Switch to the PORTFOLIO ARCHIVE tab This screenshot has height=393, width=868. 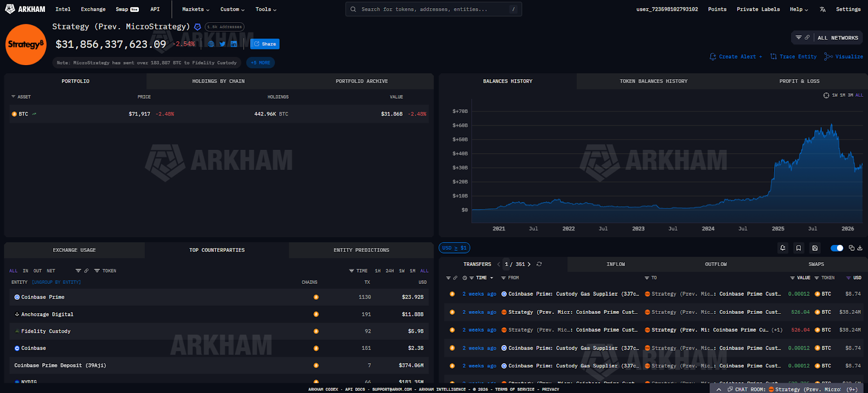tap(362, 81)
